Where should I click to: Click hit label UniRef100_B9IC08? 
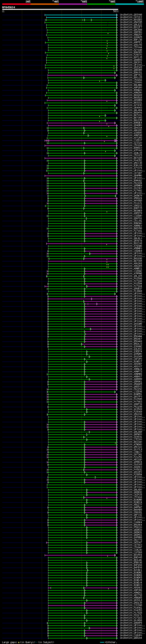point(131,244)
